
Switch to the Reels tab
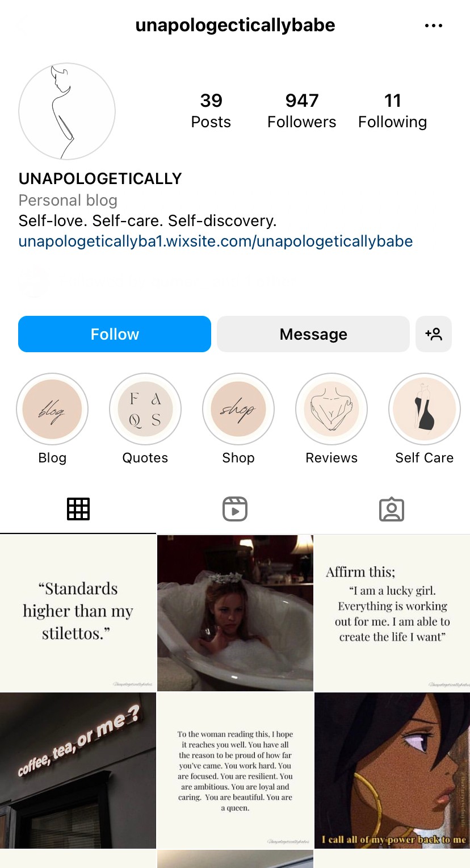coord(235,509)
